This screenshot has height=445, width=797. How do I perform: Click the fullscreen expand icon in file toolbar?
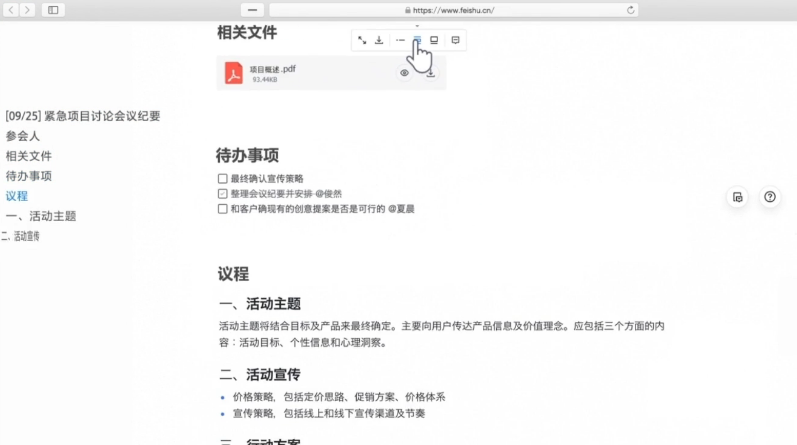362,40
